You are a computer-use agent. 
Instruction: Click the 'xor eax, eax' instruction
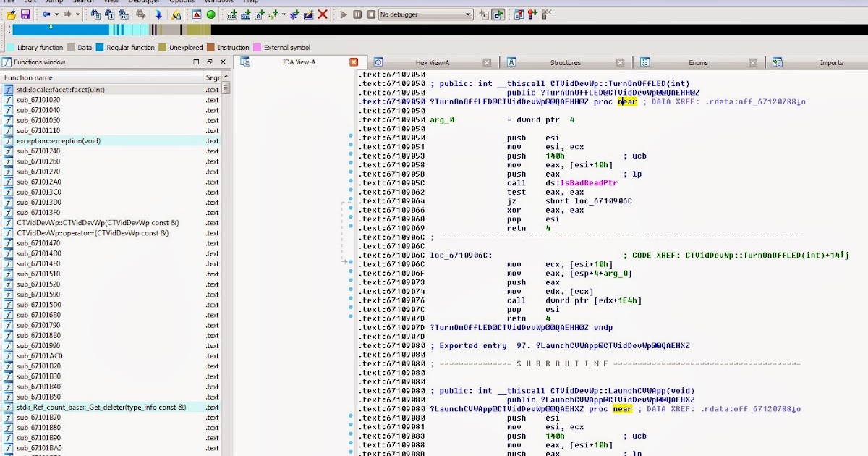tap(545, 211)
